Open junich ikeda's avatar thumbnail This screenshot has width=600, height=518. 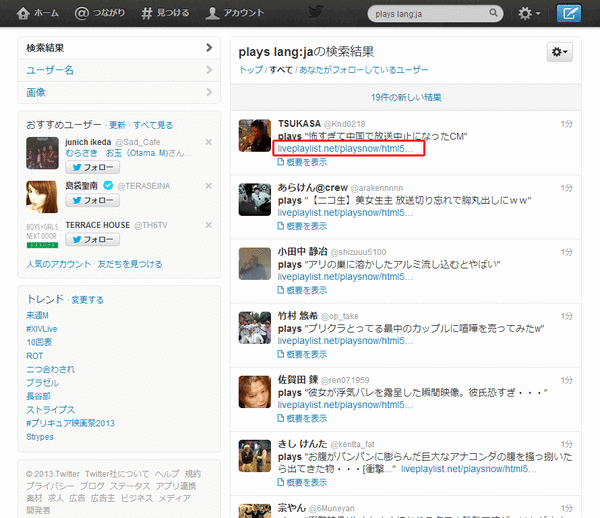[42, 153]
